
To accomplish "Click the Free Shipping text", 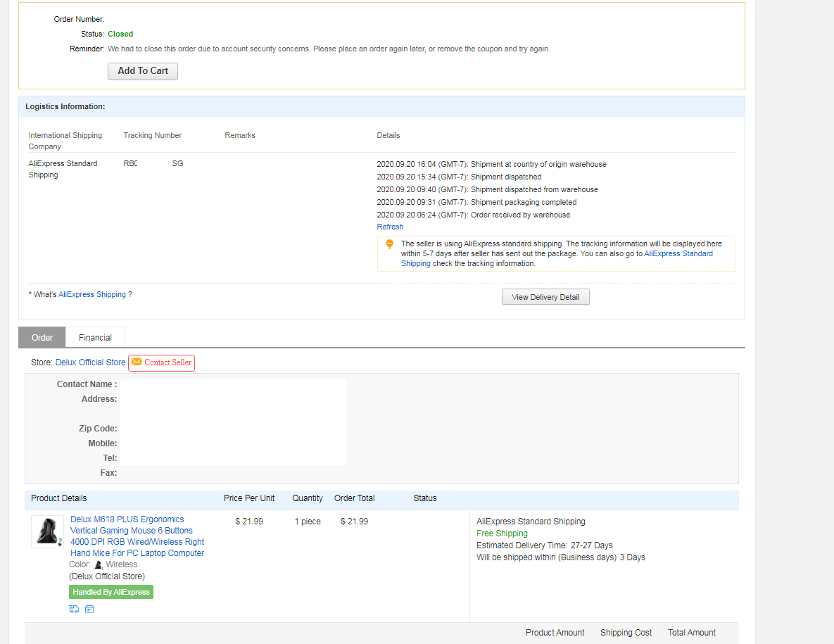I will tap(502, 533).
